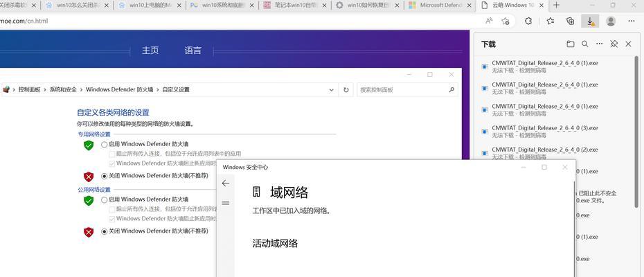
Task: Click the 域网络 building icon
Action: tap(257, 192)
